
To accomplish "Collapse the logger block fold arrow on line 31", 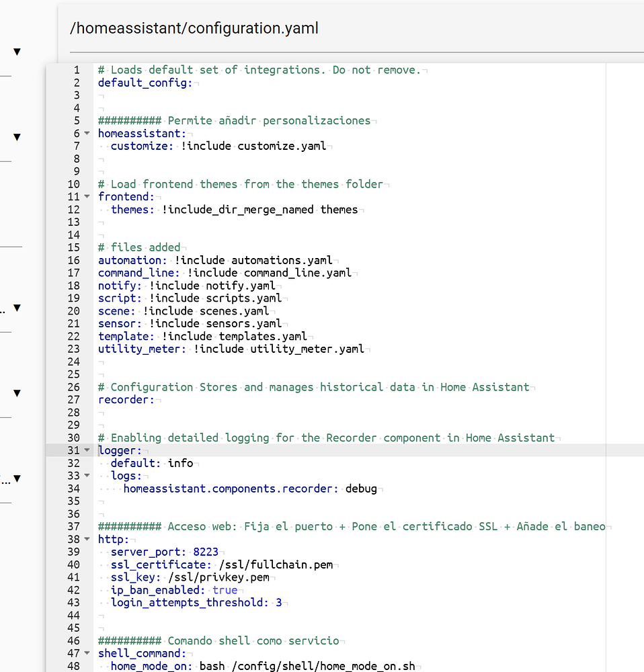I will [x=87, y=450].
